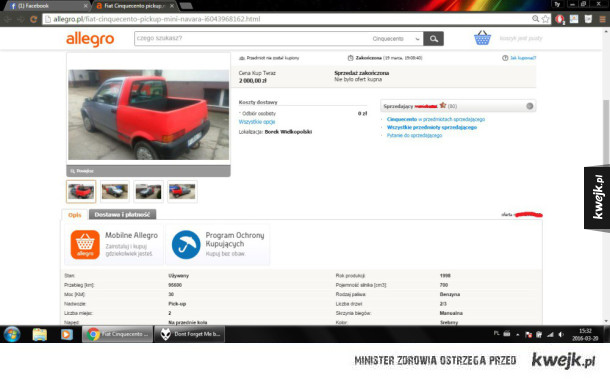Click the Chrome reload button
This screenshot has height=379, width=610.
click(x=33, y=19)
